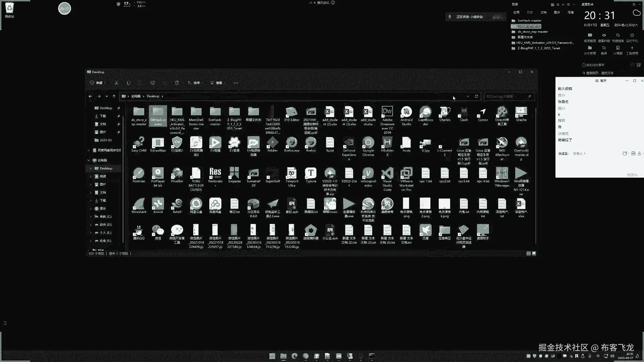
Task: Launch Visual Studio Code icon
Action: point(387,174)
